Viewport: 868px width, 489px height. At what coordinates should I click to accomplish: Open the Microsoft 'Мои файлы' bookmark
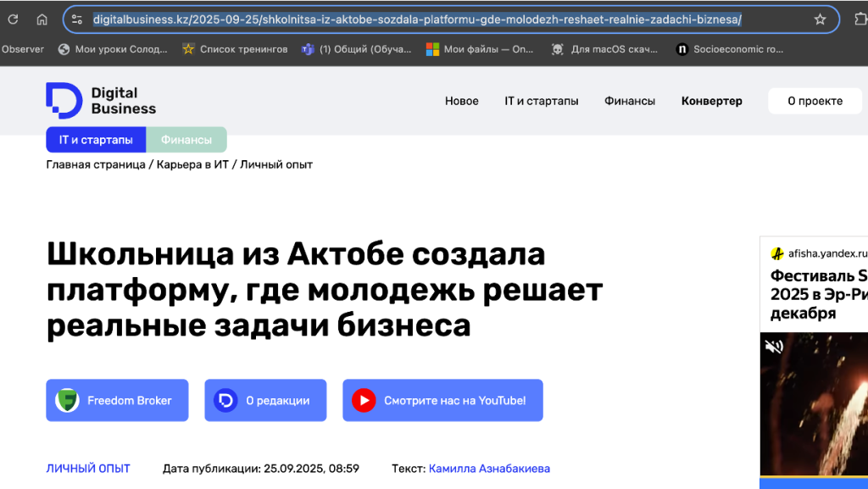click(x=480, y=49)
